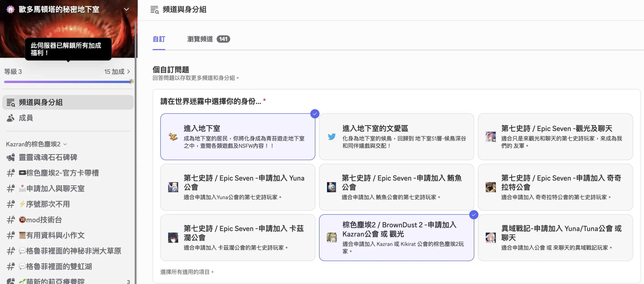Click hash icon of 序號那次不用 channel
Image resolution: width=644 pixels, height=284 pixels.
coord(11,204)
